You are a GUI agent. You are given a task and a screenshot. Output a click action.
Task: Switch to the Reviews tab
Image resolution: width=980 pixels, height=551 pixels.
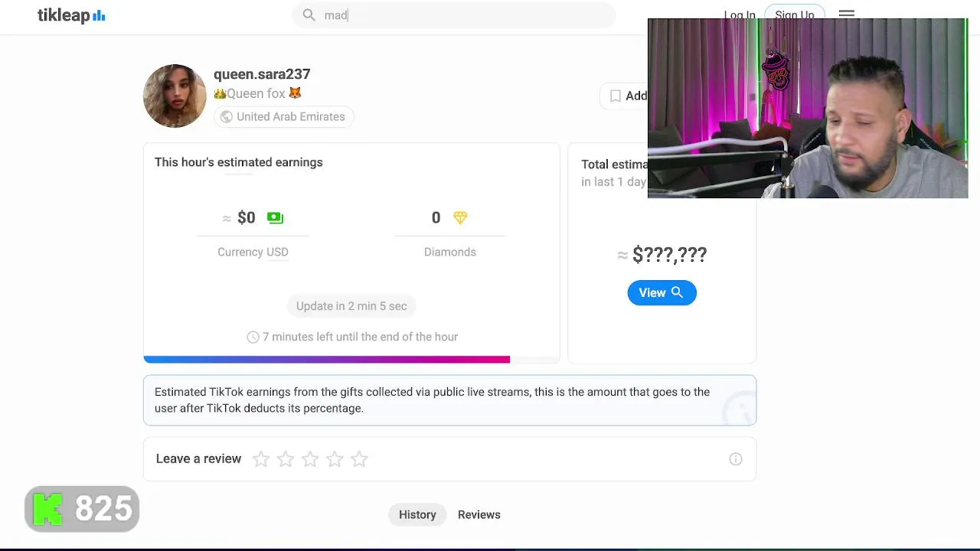click(x=479, y=514)
